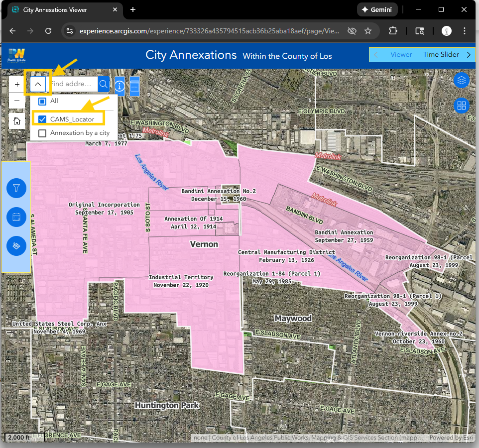Collapse the search source dropdown chevron
479x448 pixels.
pyautogui.click(x=38, y=84)
